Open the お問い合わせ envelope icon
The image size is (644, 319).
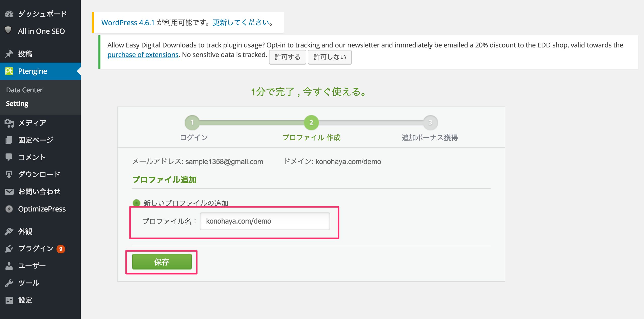(9, 191)
